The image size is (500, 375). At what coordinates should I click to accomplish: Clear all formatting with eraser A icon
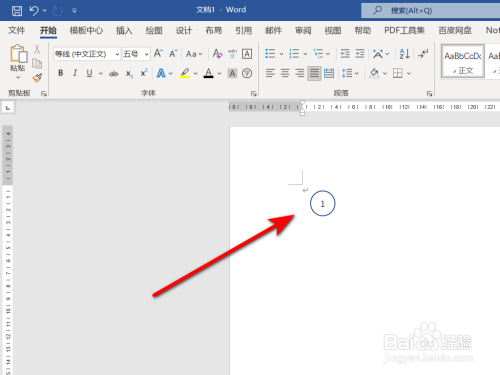217,53
